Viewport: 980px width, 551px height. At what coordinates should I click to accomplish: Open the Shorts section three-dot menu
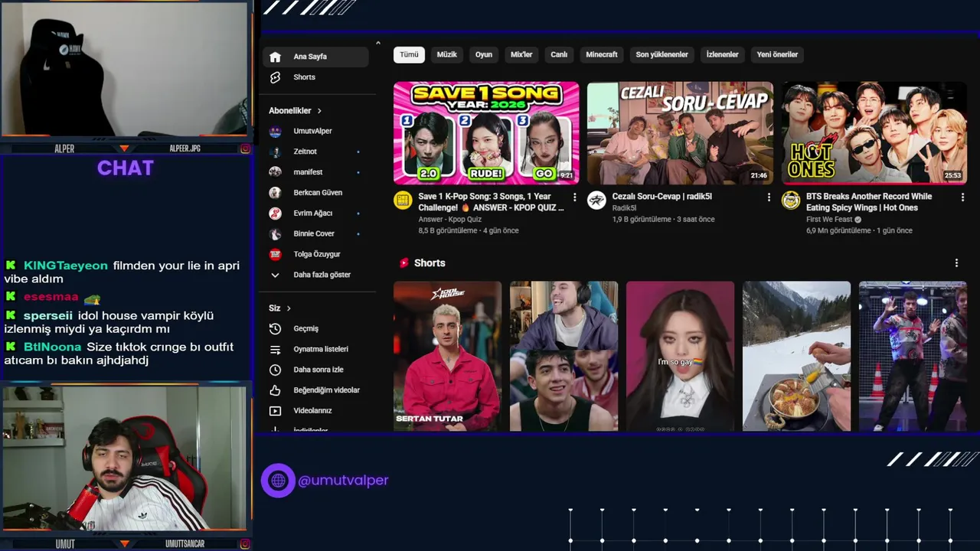tap(956, 263)
